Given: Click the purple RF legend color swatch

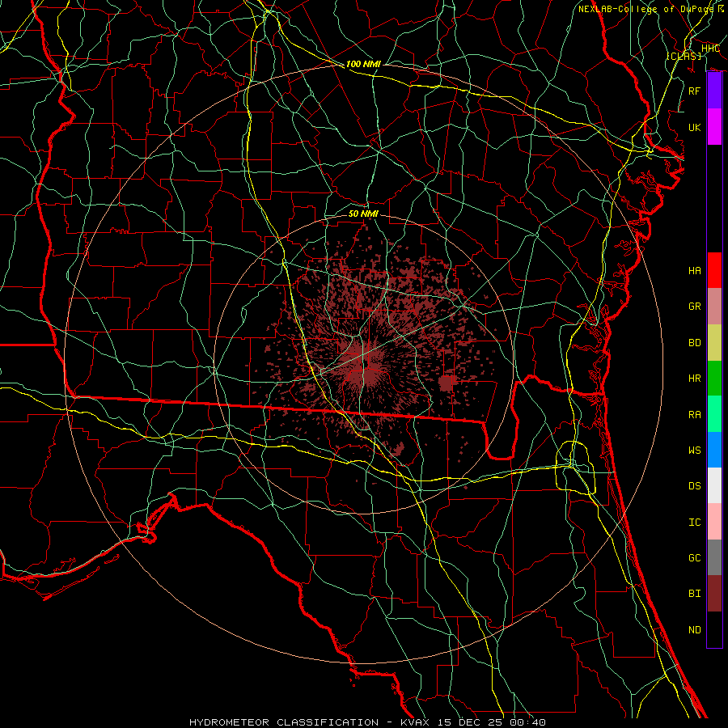Looking at the screenshot, I should [714, 91].
